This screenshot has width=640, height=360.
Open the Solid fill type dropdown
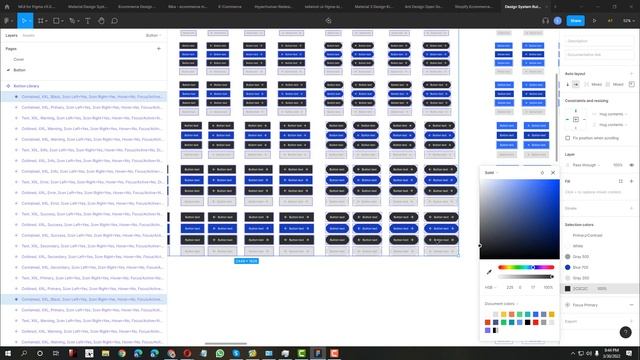pos(491,173)
